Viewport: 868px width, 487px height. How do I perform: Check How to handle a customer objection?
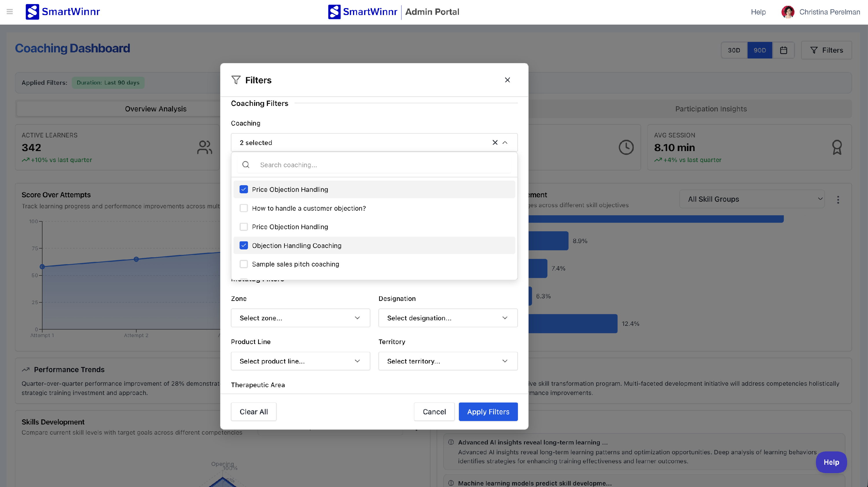point(244,208)
